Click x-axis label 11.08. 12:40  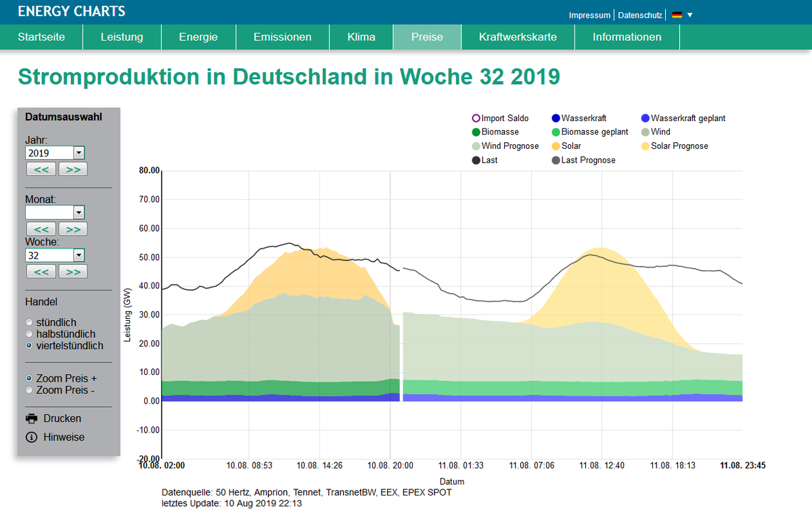click(601, 466)
